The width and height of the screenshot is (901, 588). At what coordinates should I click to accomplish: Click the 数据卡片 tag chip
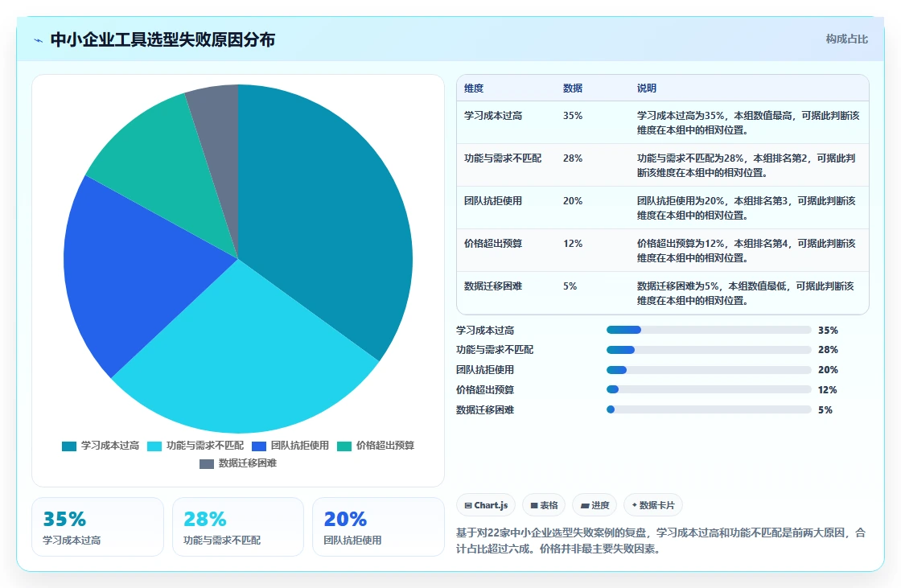(653, 505)
